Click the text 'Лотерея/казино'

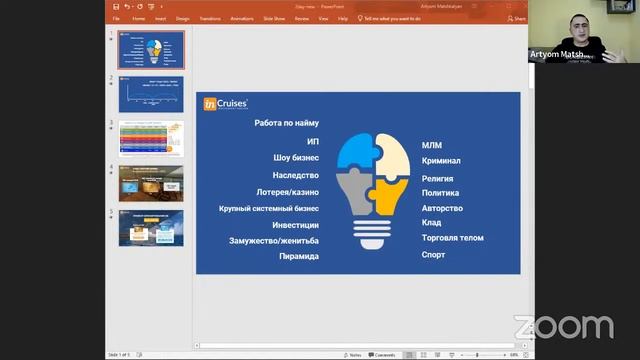click(288, 192)
